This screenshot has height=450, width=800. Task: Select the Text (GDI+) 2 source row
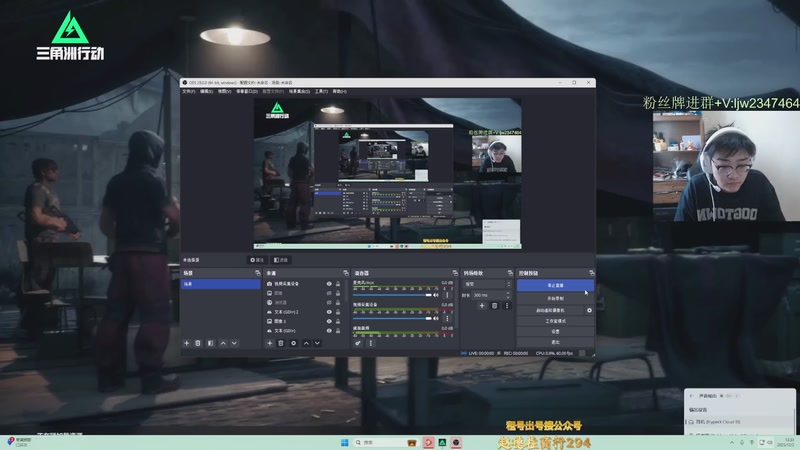[x=304, y=312]
